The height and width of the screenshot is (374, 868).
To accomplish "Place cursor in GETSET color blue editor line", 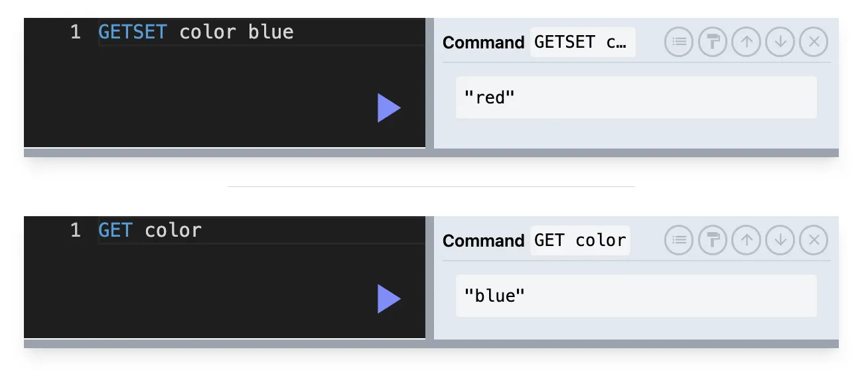I will click(261, 32).
